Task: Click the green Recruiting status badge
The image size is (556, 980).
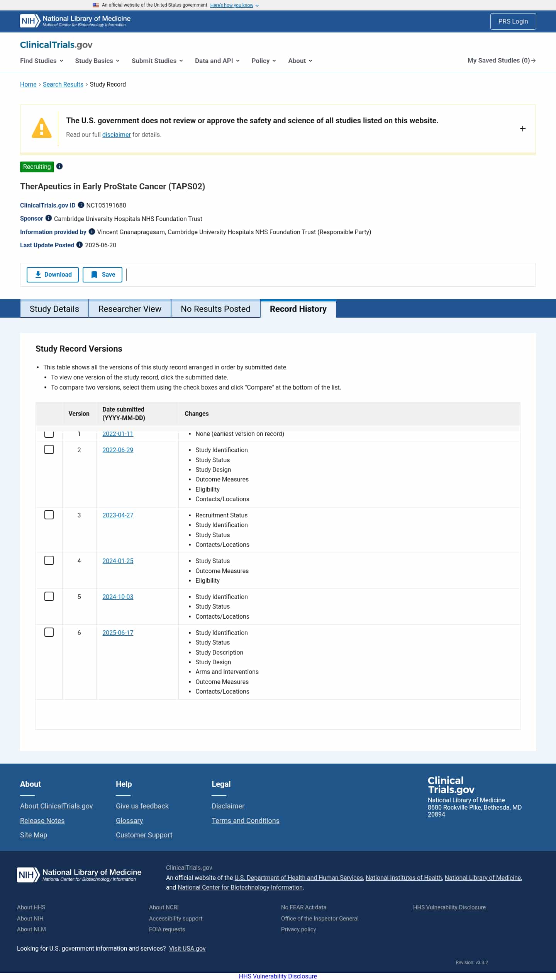Action: pyautogui.click(x=37, y=167)
